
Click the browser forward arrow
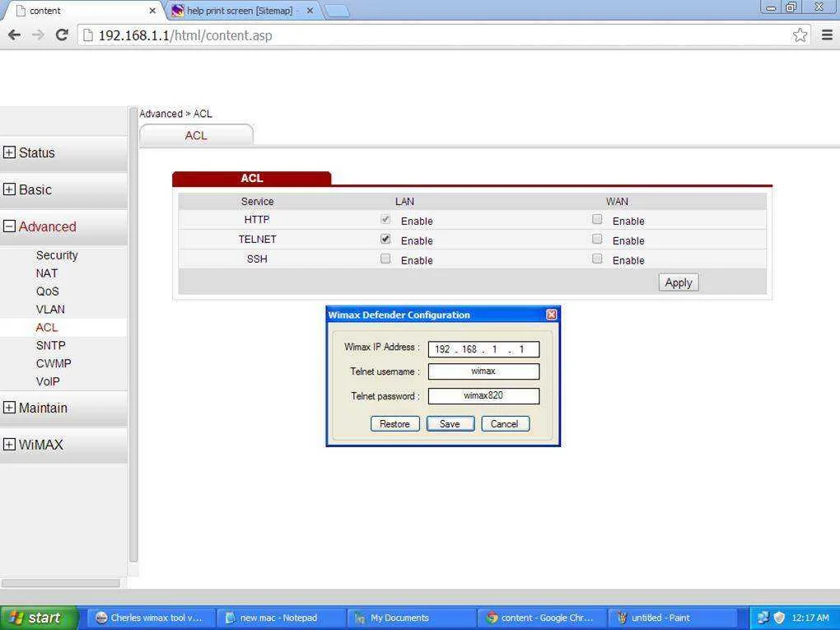tap(38, 35)
